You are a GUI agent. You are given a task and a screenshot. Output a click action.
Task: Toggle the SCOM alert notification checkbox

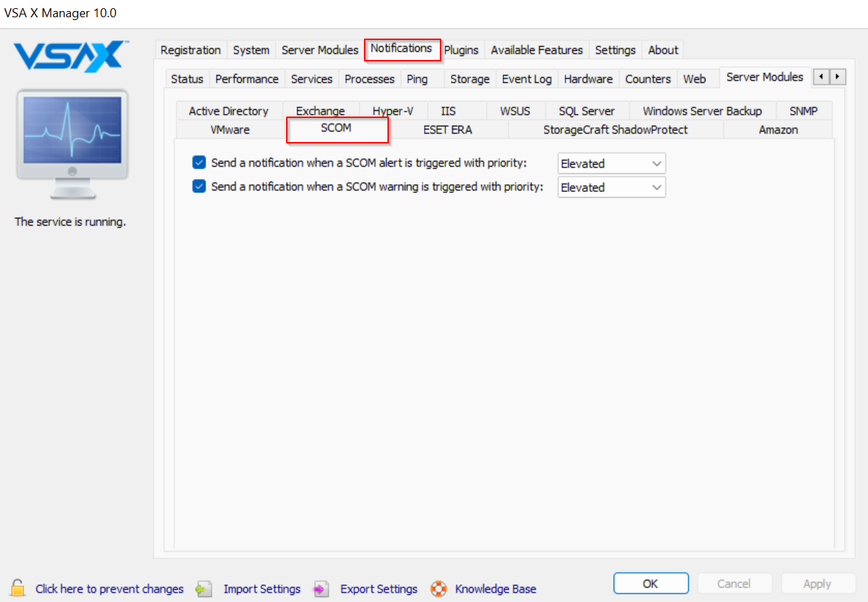(x=199, y=163)
